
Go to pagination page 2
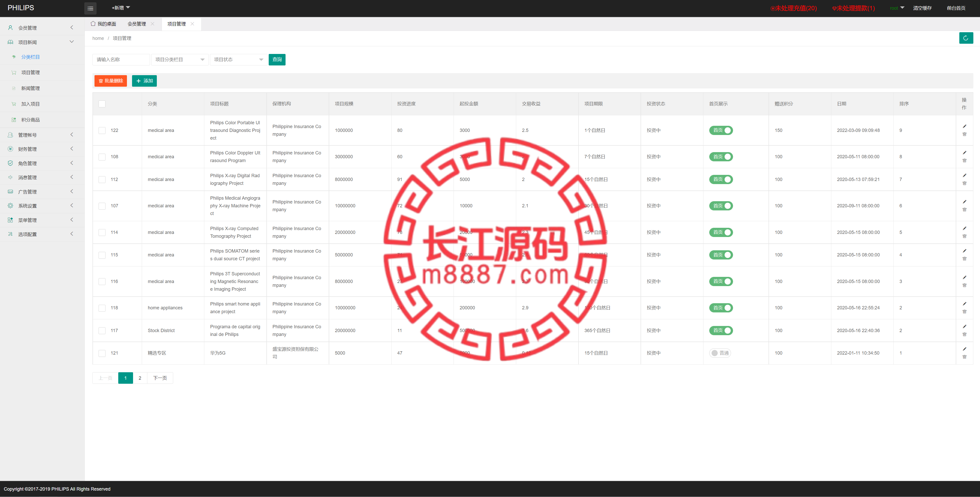click(x=140, y=378)
